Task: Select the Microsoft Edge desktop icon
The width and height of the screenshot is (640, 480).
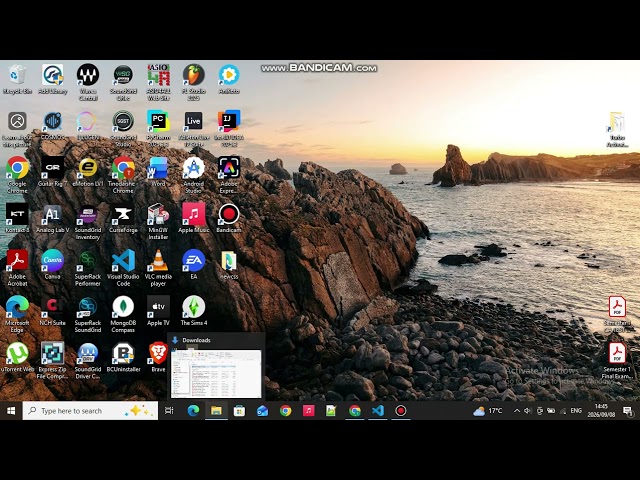Action: pos(17,314)
